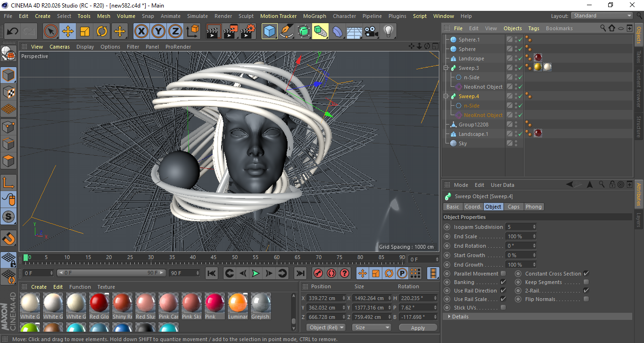The height and width of the screenshot is (343, 644).
Task: Click the Undo arrow icon
Action: coord(13,32)
